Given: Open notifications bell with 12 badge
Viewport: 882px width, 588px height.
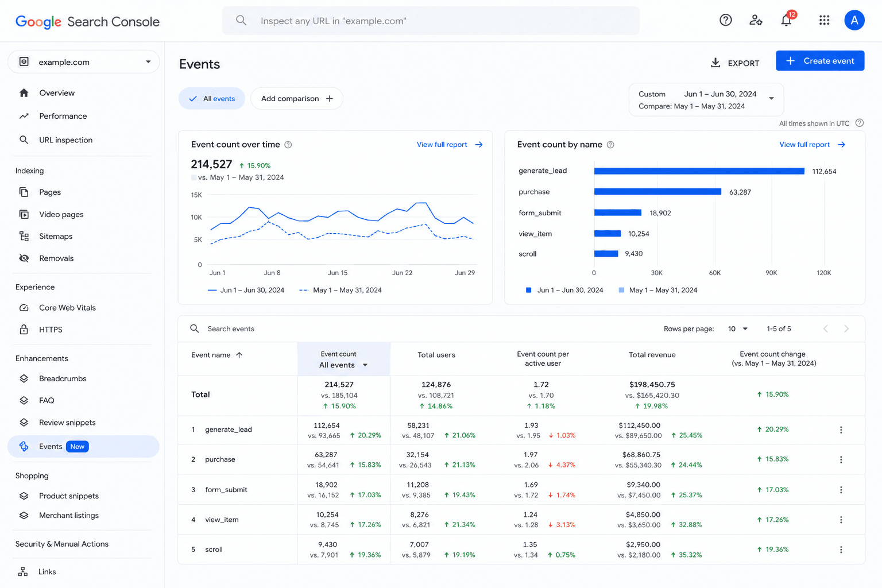Looking at the screenshot, I should coord(787,20).
